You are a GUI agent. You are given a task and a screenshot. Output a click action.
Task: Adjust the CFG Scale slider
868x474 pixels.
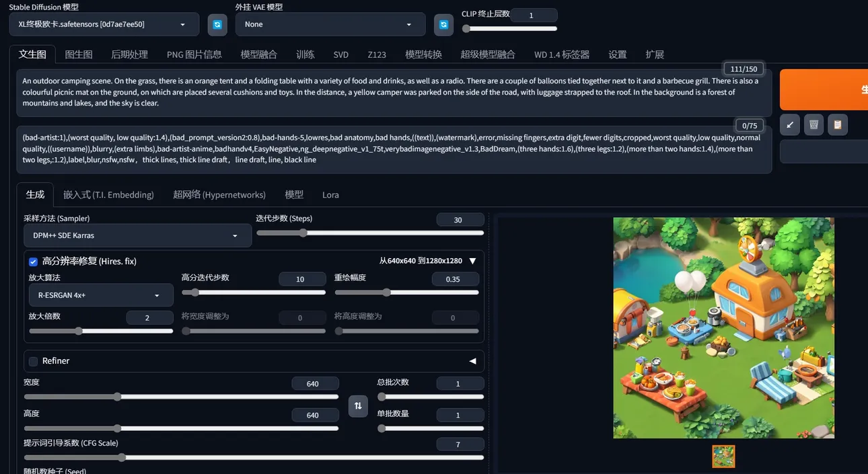(122, 458)
